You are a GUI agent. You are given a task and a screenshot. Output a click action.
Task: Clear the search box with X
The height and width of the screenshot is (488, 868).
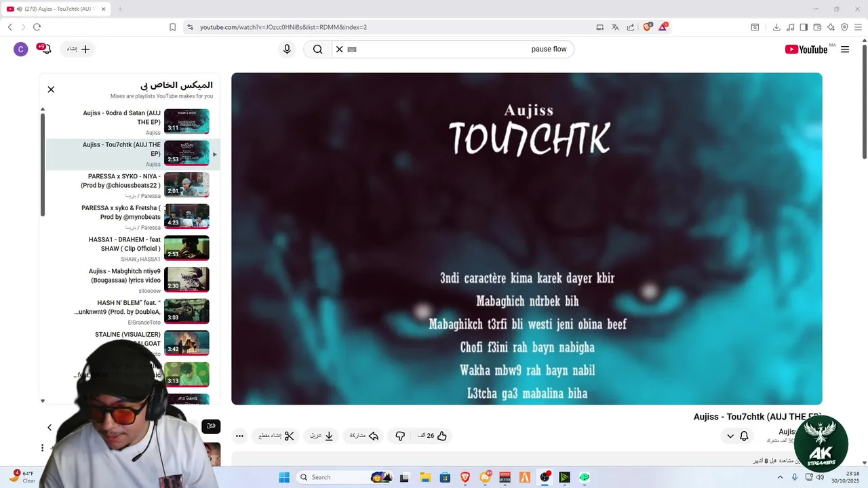tap(340, 49)
